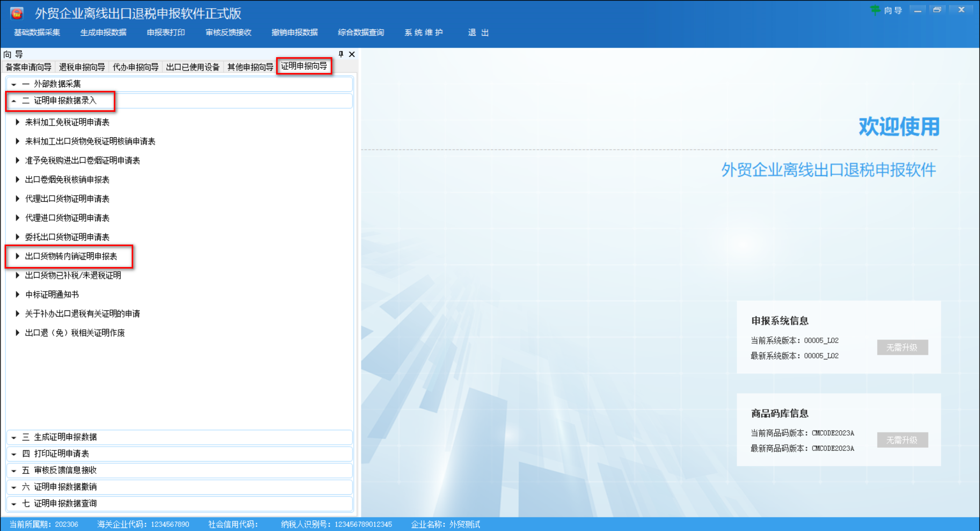The width and height of the screenshot is (980, 531).
Task: Expand the 出口货物转内销证明申报表 item
Action: pos(17,256)
